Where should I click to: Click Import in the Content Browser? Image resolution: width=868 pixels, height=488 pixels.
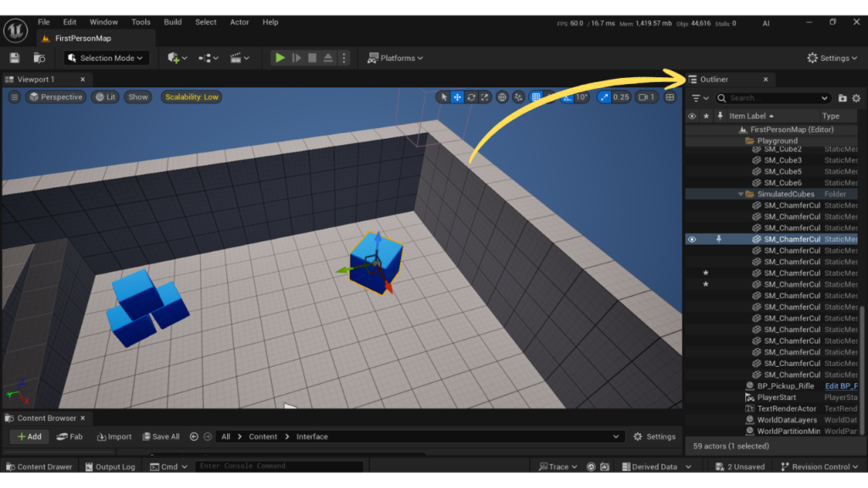coord(114,436)
